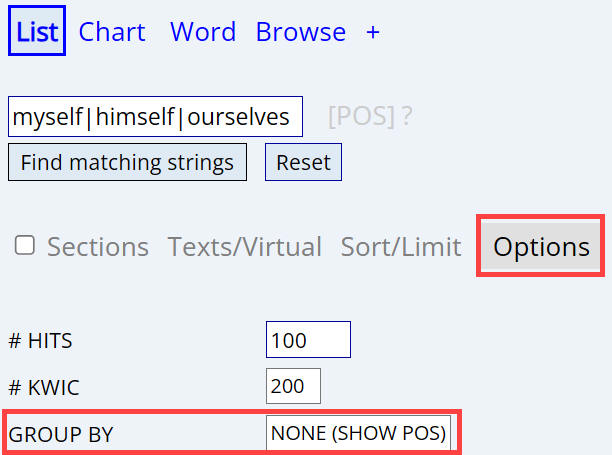Click the GROUP BY label

[x=60, y=435]
